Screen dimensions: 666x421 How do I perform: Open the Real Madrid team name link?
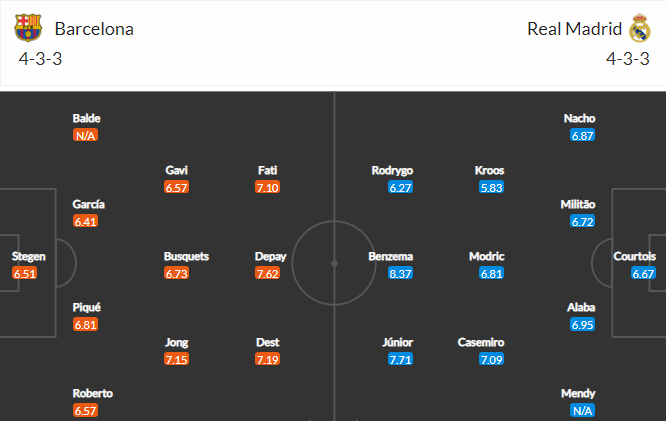574,29
